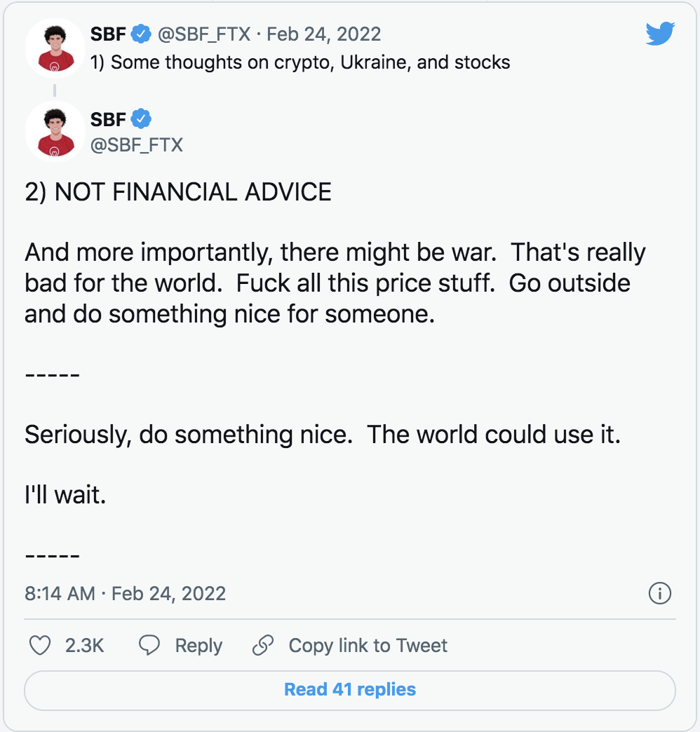Open the tweet info circle icon

[659, 593]
